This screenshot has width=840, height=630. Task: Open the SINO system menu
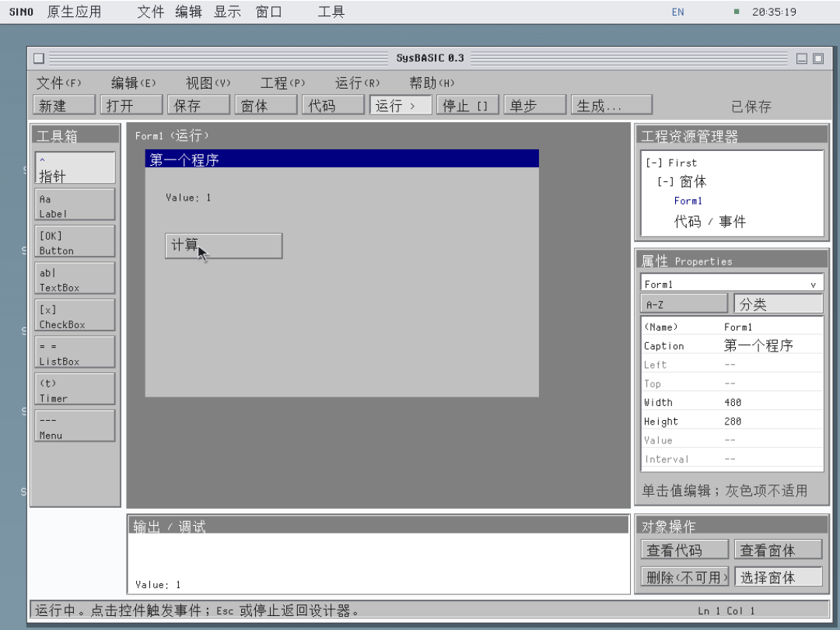pos(22,12)
